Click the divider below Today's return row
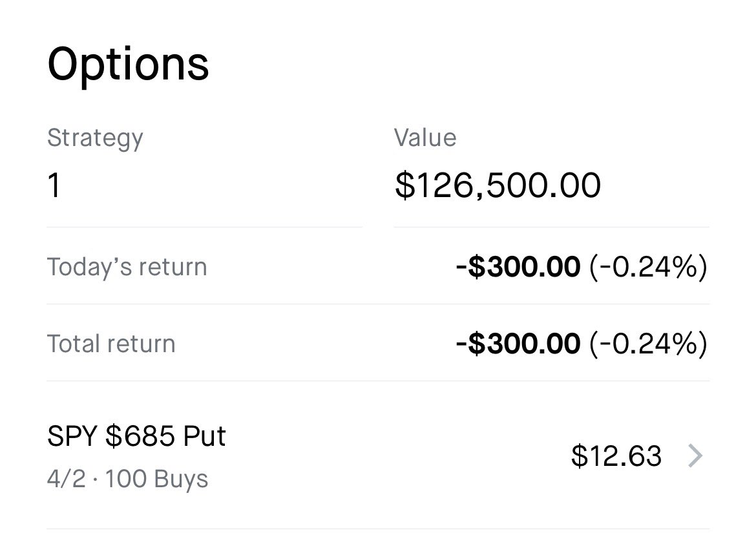 coord(378,304)
